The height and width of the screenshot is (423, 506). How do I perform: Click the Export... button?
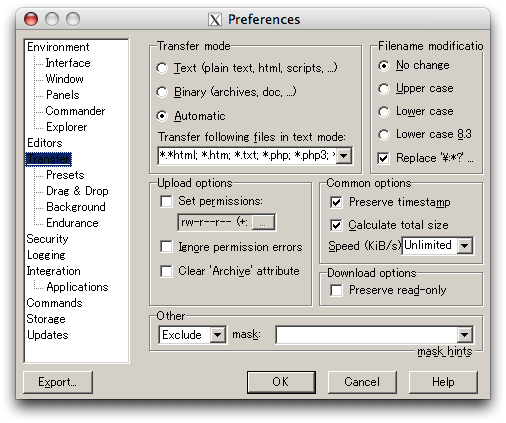tap(58, 382)
